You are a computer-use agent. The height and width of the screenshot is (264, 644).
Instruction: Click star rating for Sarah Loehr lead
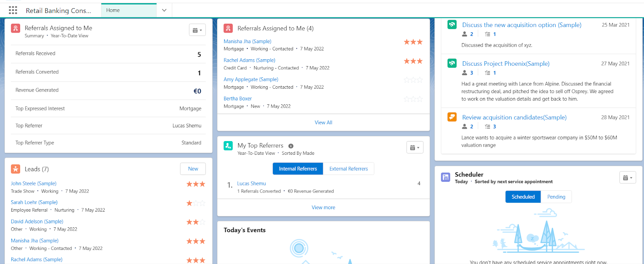click(196, 203)
